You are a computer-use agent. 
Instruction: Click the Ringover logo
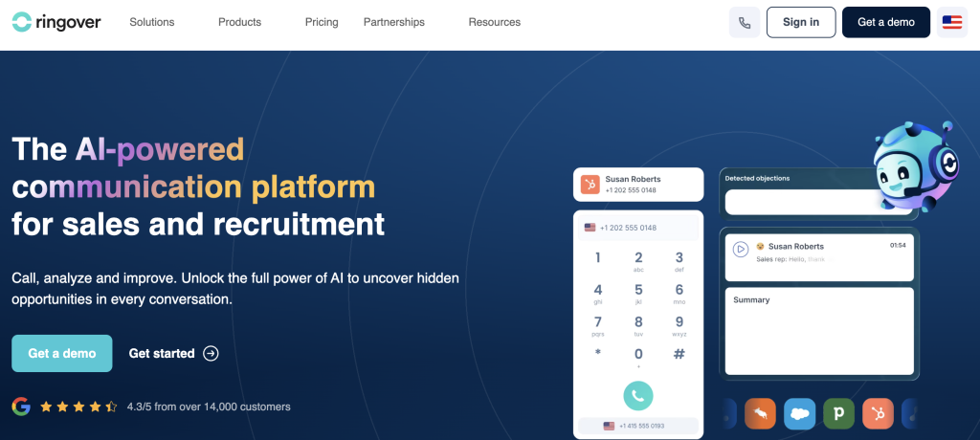(x=56, y=23)
